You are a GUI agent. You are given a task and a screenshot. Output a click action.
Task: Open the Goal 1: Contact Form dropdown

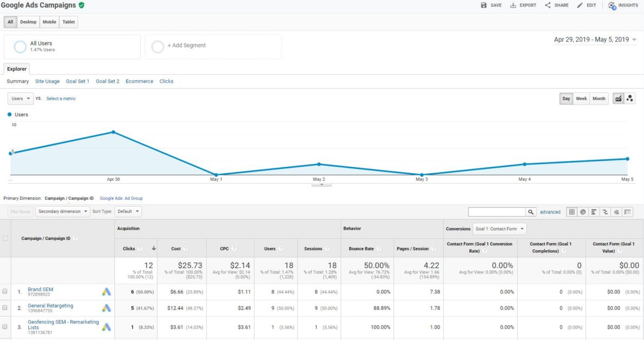[500, 229]
